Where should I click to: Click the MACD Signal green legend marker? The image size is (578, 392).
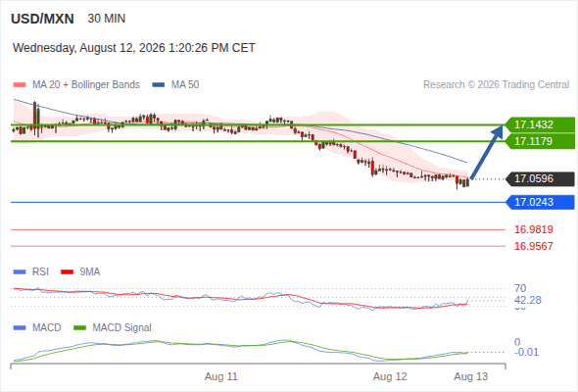click(80, 328)
